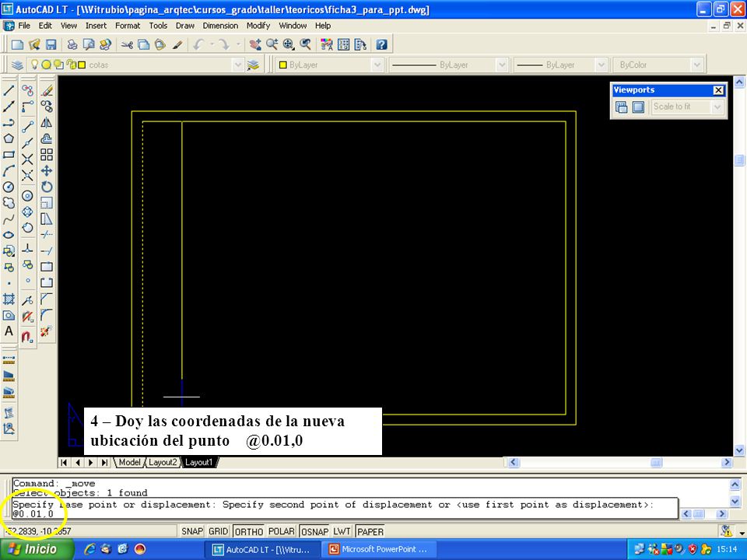Toggle layer on/off lightbulb for cotas
This screenshot has width=747, height=560.
34,65
